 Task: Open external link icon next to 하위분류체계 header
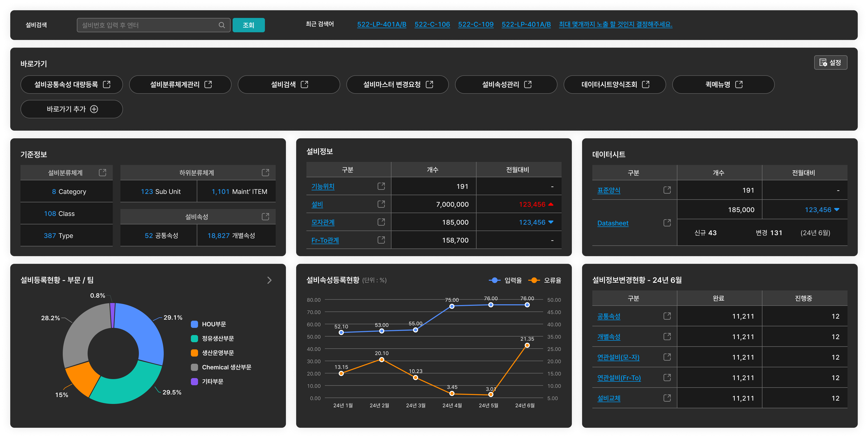[x=265, y=172]
